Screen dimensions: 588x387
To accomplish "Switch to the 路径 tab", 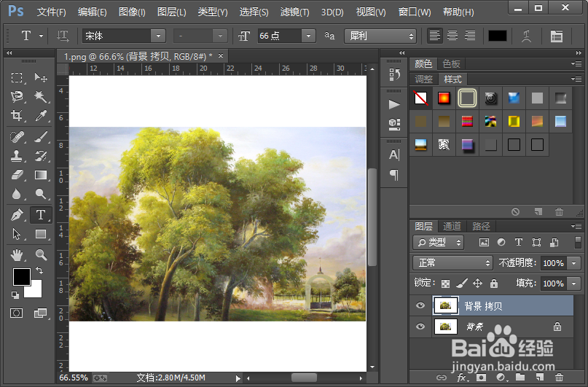I will [x=481, y=226].
